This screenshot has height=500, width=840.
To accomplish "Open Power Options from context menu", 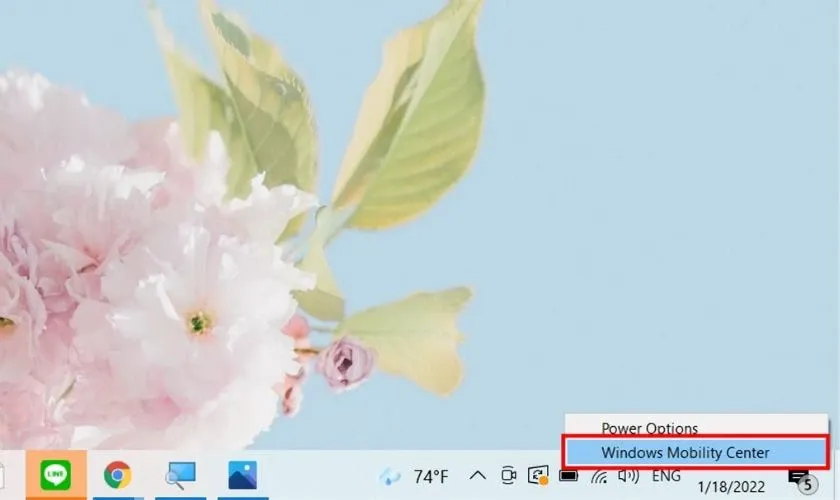I will pyautogui.click(x=695, y=427).
